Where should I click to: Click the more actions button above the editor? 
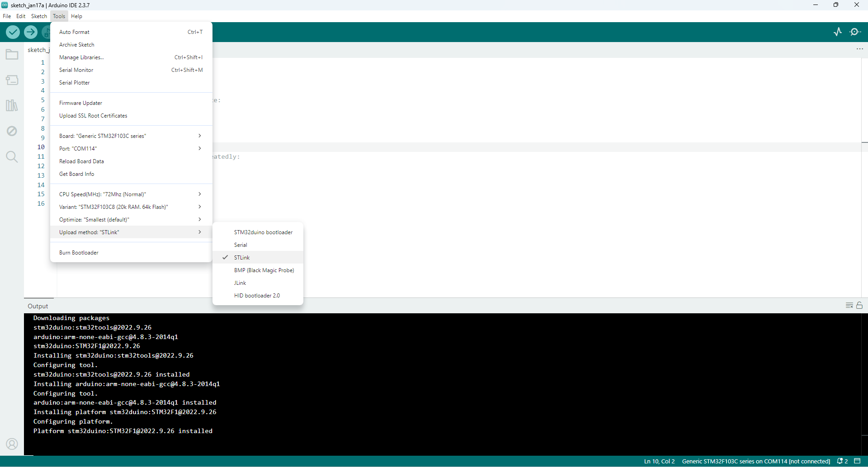(859, 49)
